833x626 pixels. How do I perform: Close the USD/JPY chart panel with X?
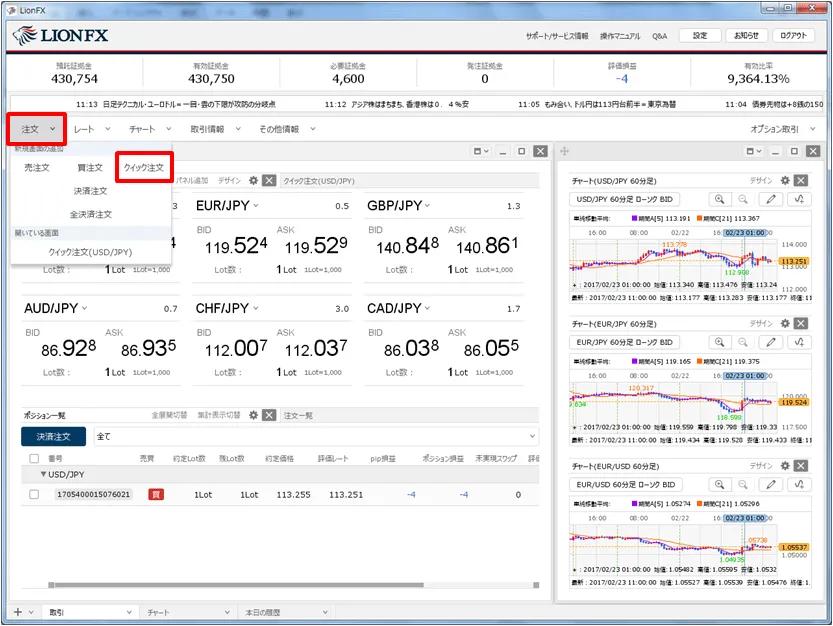(800, 181)
